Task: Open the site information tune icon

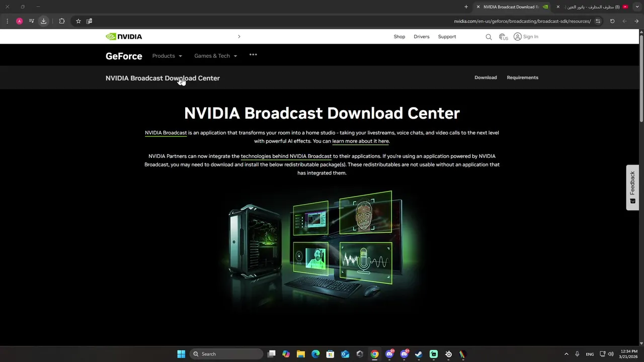Action: (x=598, y=21)
